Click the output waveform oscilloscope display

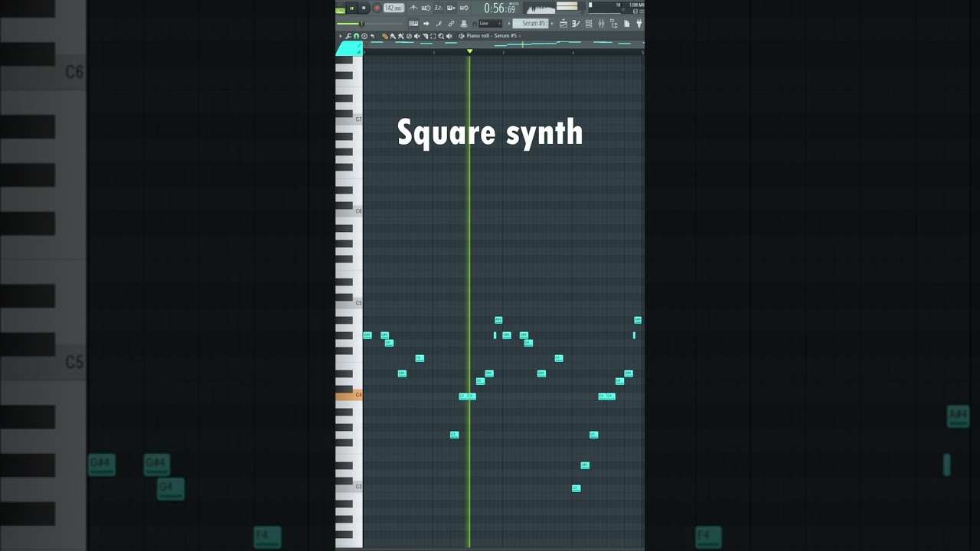pyautogui.click(x=541, y=9)
